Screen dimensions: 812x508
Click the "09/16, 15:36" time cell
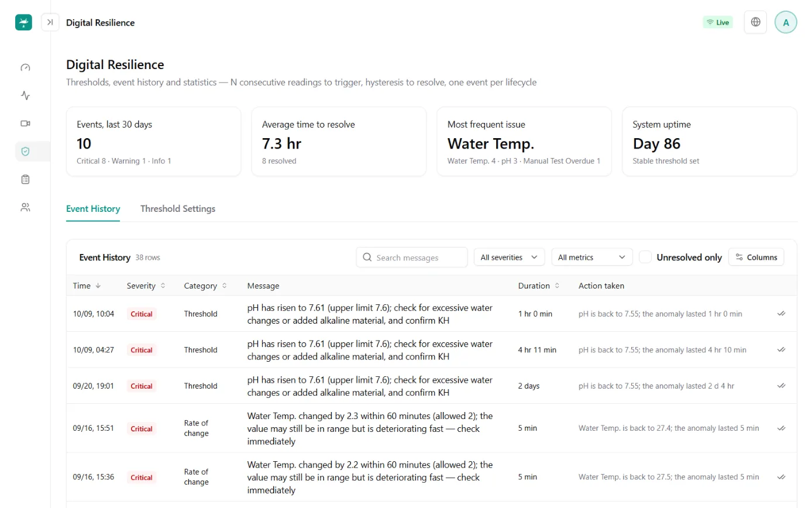point(94,477)
